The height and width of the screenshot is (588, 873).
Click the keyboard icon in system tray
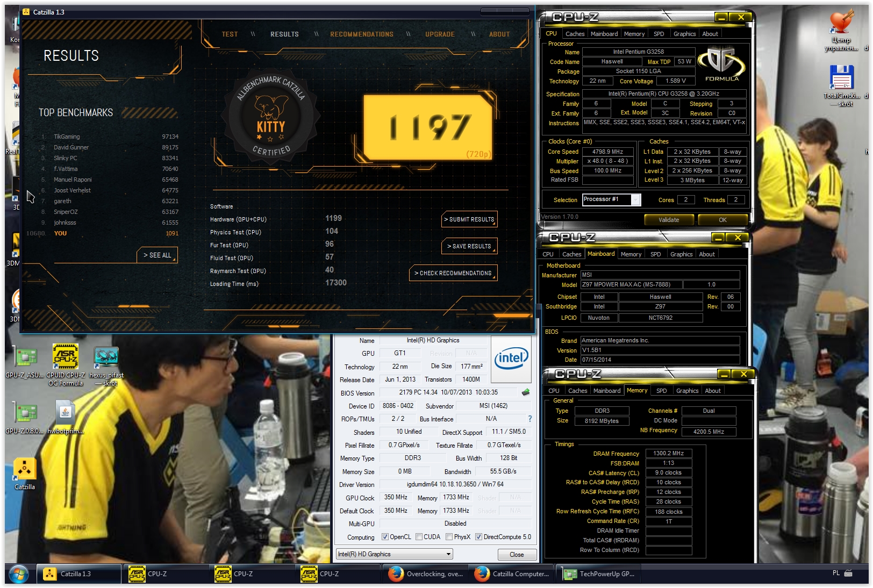click(848, 573)
